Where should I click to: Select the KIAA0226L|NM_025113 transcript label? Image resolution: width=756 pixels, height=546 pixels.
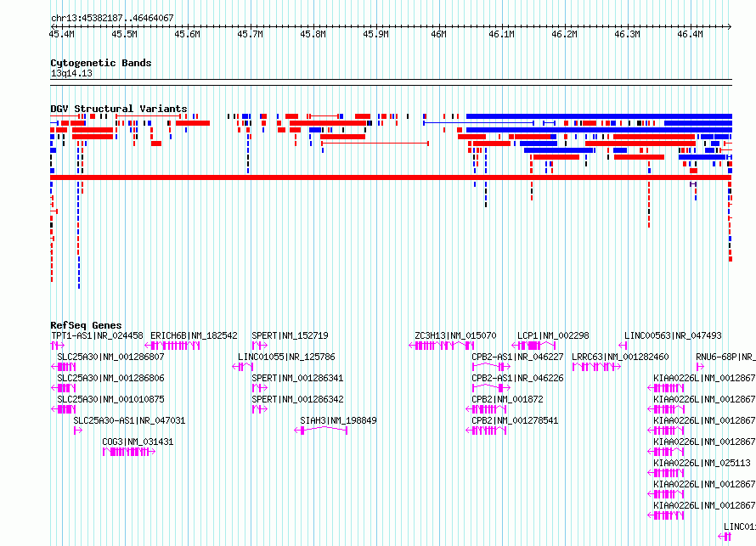pyautogui.click(x=702, y=463)
